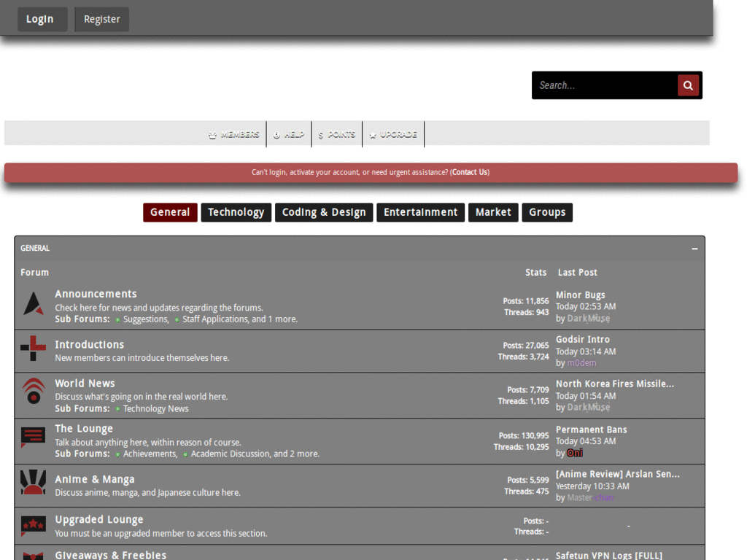747x560 pixels.
Task: Click the Contact Us link
Action: click(x=470, y=172)
